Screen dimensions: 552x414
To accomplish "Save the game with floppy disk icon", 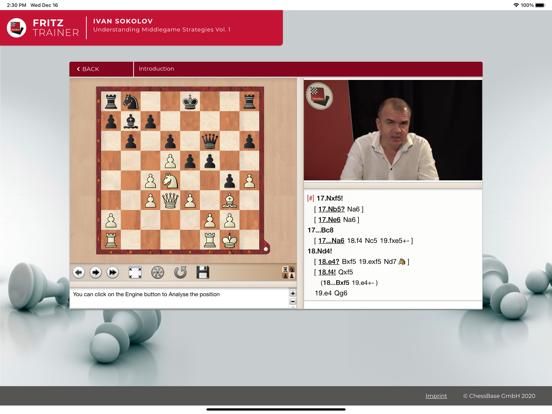I will [203, 272].
